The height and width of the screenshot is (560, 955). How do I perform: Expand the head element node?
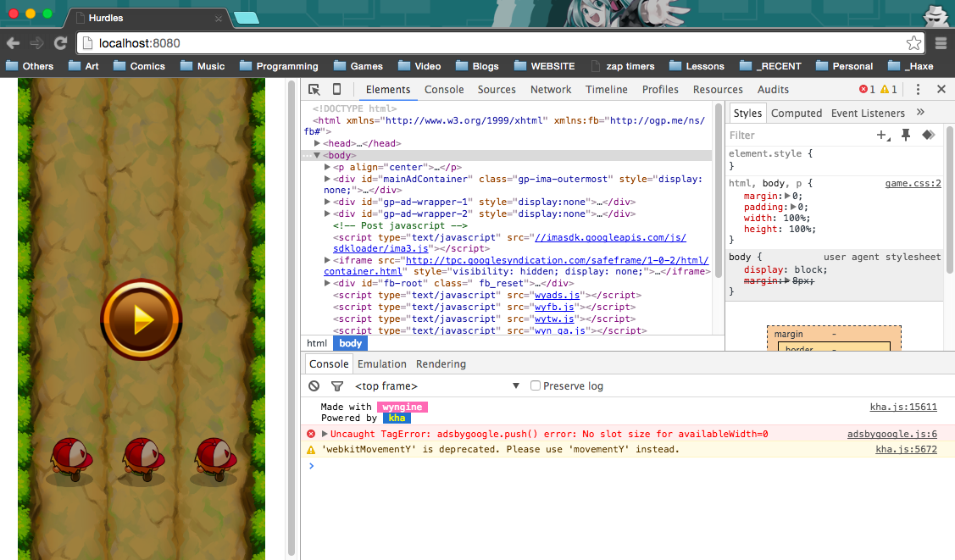[x=317, y=143]
